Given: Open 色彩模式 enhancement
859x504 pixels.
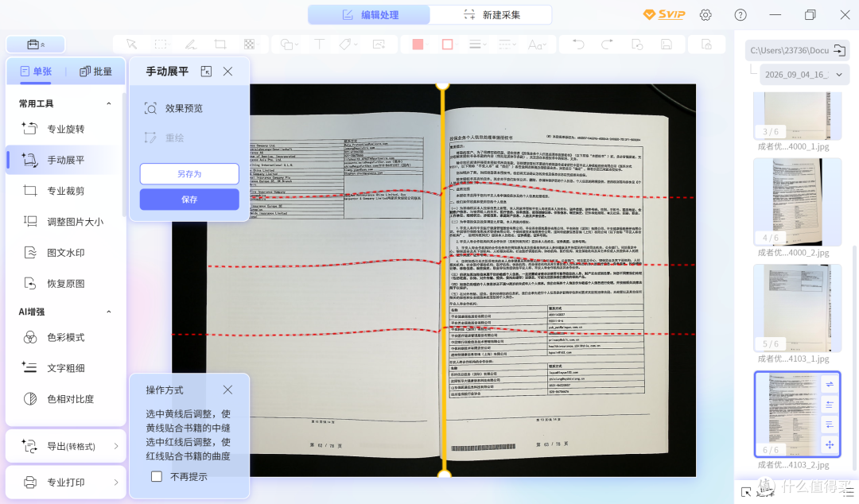Looking at the screenshot, I should pyautogui.click(x=64, y=338).
